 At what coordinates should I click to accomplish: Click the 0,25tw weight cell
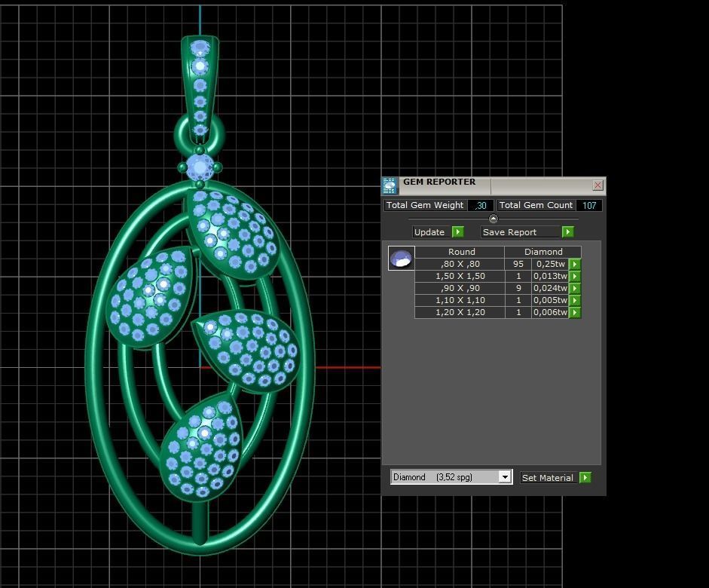point(550,264)
